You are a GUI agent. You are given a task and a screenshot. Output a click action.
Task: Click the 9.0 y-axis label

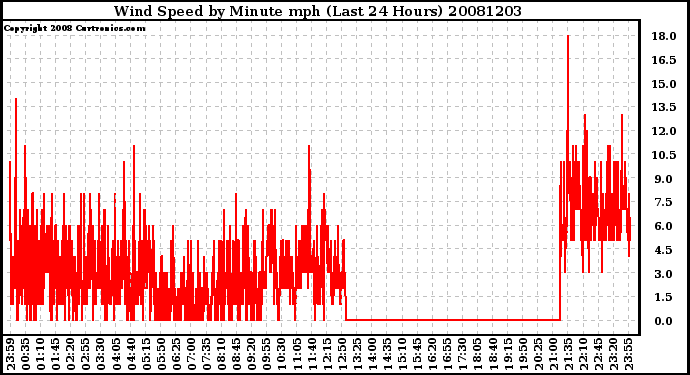click(664, 179)
